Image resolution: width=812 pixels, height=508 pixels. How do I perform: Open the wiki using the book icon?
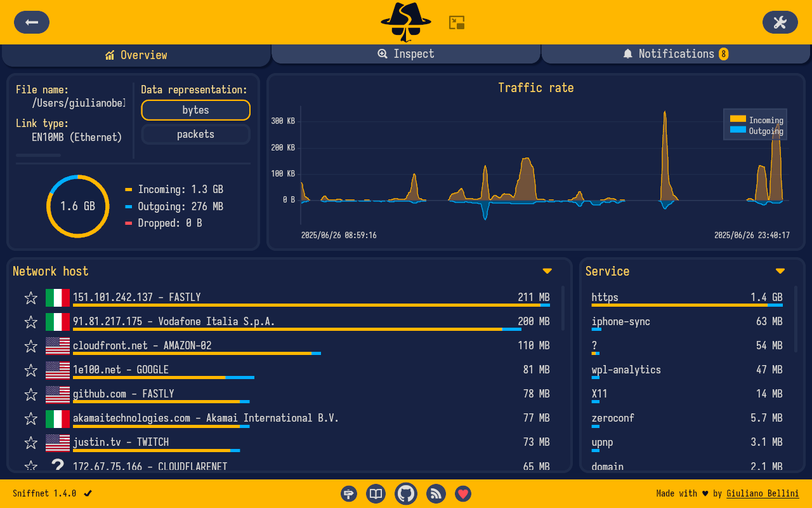[376, 493]
